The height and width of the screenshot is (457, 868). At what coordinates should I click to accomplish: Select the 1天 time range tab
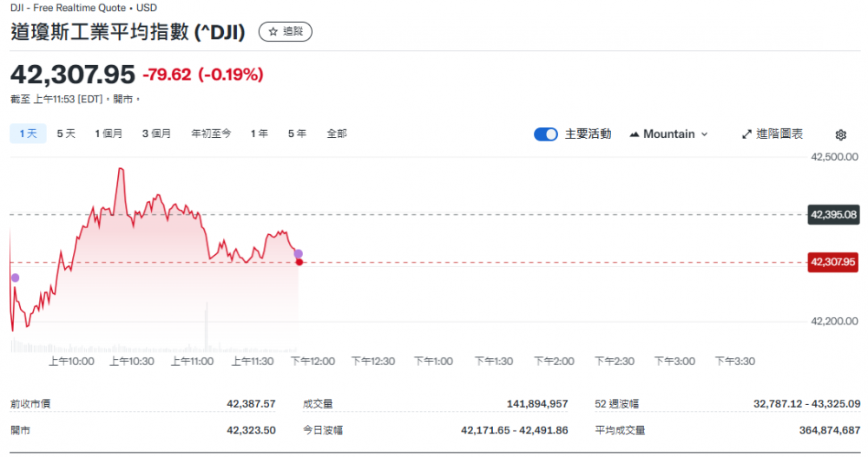click(x=27, y=134)
